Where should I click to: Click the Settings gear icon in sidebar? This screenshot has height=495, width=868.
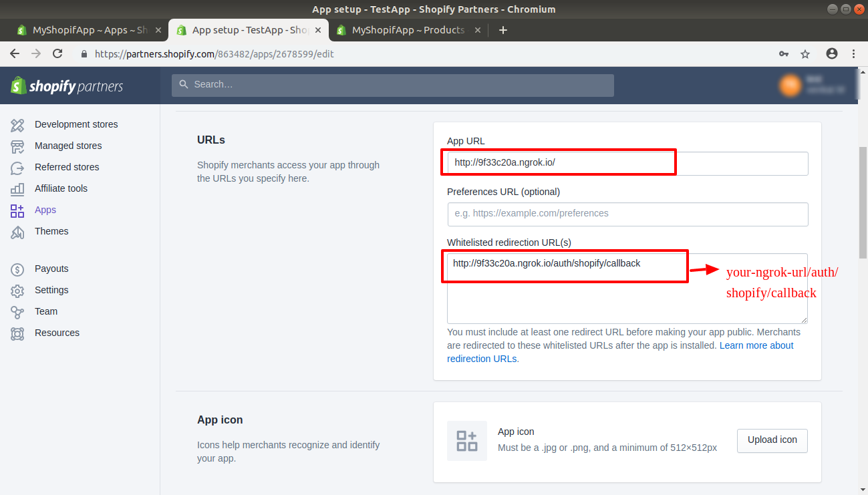[17, 291]
